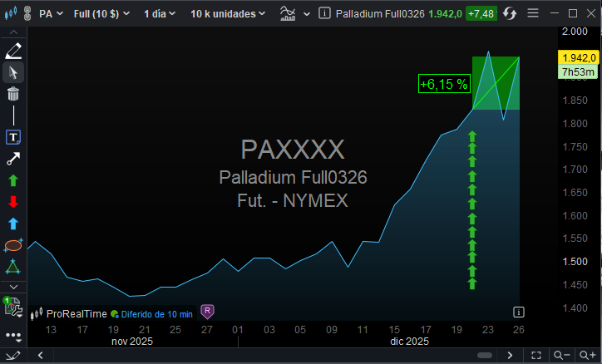Click the ProRealTime logo label
This screenshot has width=602, height=364.
point(69,314)
